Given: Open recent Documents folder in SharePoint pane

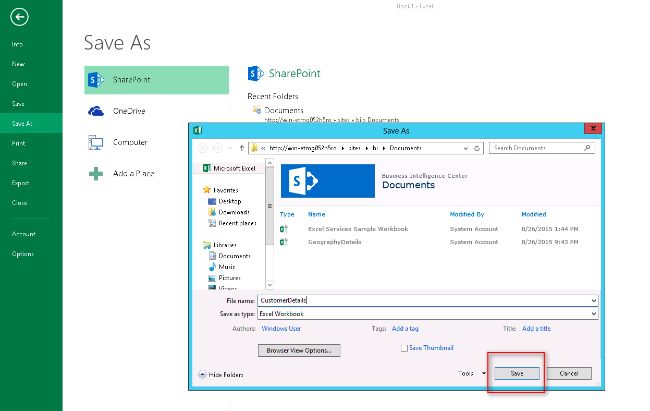Looking at the screenshot, I should pyautogui.click(x=284, y=110).
